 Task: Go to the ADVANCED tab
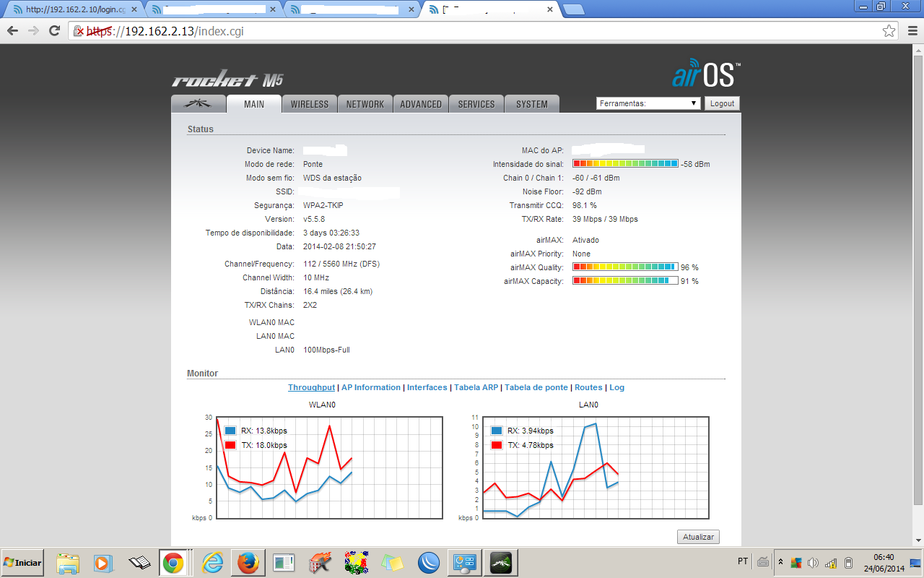coord(421,104)
